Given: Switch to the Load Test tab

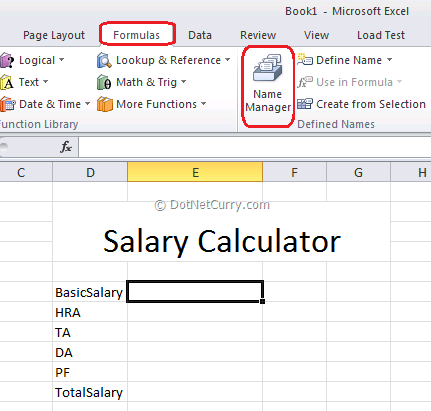Looking at the screenshot, I should (381, 35).
